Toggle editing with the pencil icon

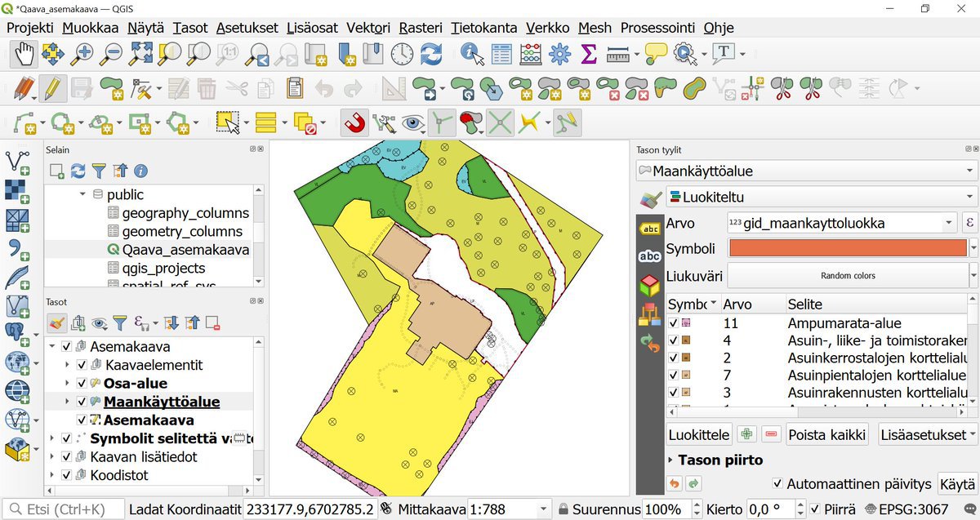point(52,88)
